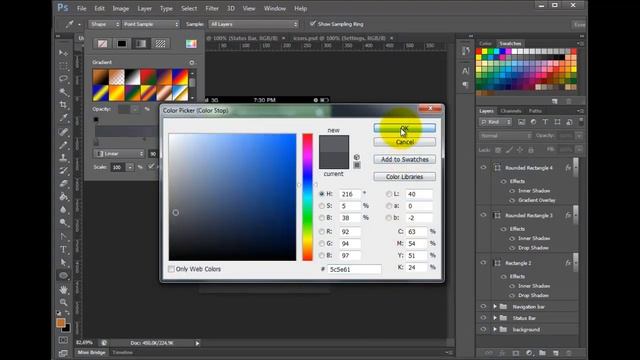Choose the Solid Color fill icon

(122, 44)
